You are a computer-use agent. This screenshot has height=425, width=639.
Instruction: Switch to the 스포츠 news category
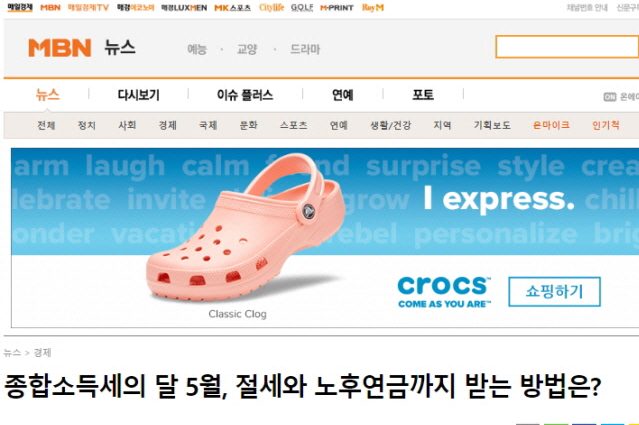click(293, 125)
